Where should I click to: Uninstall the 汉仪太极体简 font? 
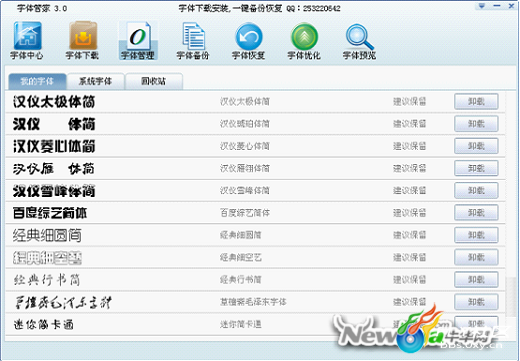point(476,101)
